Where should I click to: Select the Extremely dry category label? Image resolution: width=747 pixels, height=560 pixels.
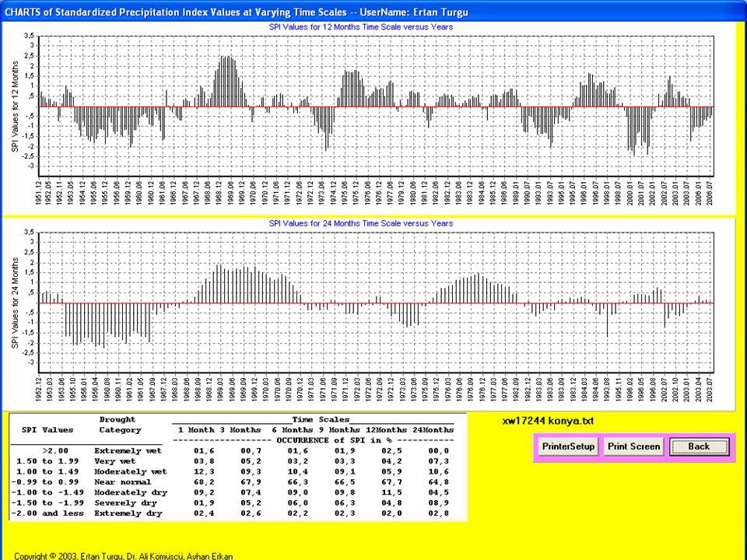pyautogui.click(x=128, y=514)
